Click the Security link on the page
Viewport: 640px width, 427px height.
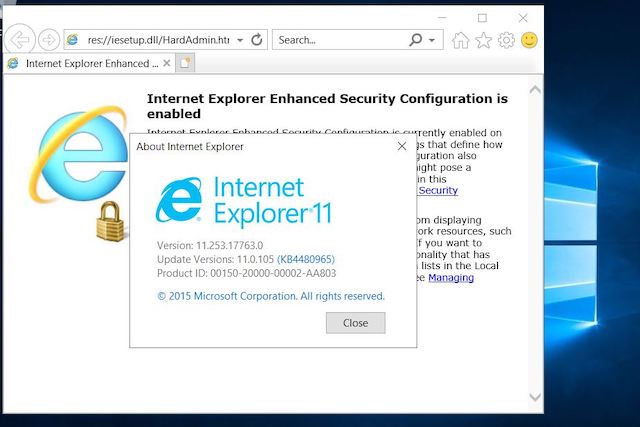click(438, 190)
